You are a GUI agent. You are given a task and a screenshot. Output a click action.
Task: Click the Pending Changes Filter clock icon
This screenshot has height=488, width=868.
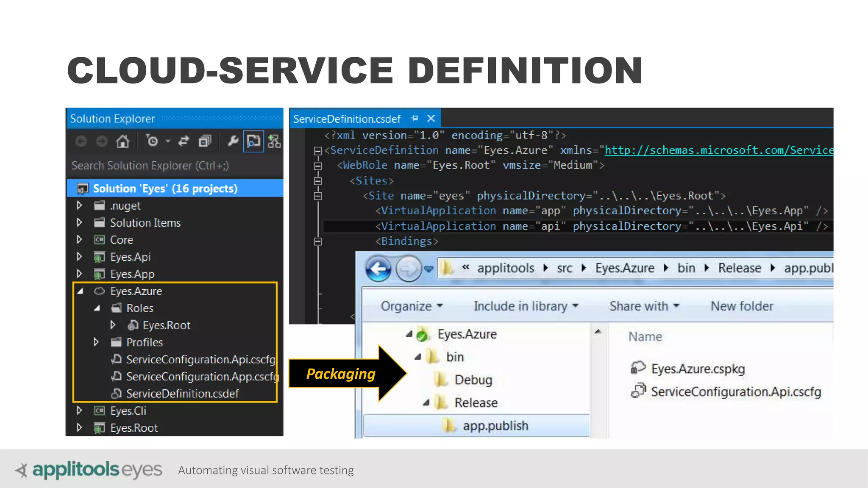[152, 141]
